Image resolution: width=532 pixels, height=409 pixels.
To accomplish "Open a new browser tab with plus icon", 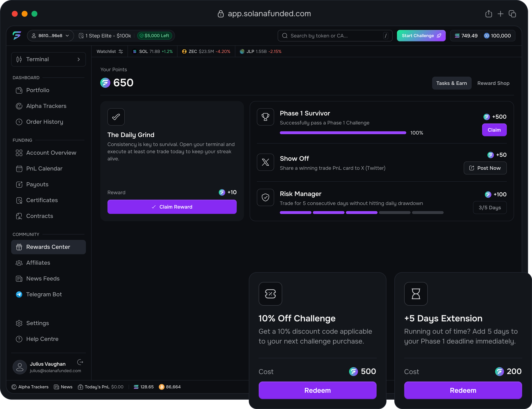I will (500, 14).
